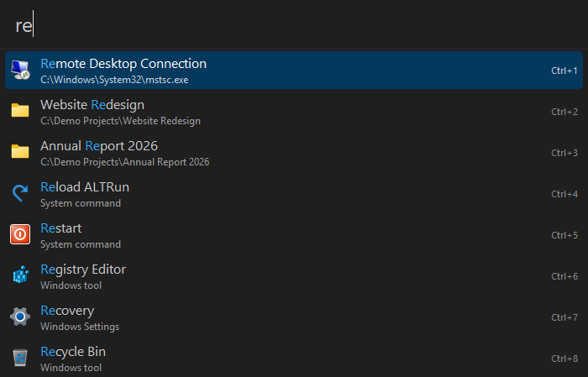Click the Recovery gear icon
The width and height of the screenshot is (588, 377).
[20, 317]
